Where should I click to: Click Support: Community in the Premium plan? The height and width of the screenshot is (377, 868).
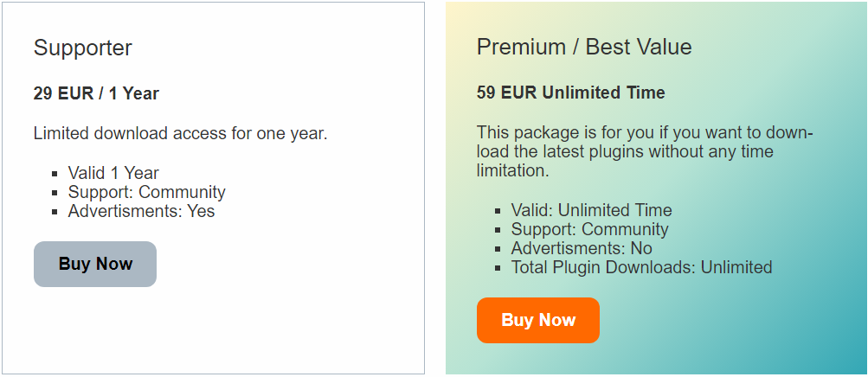click(x=589, y=229)
